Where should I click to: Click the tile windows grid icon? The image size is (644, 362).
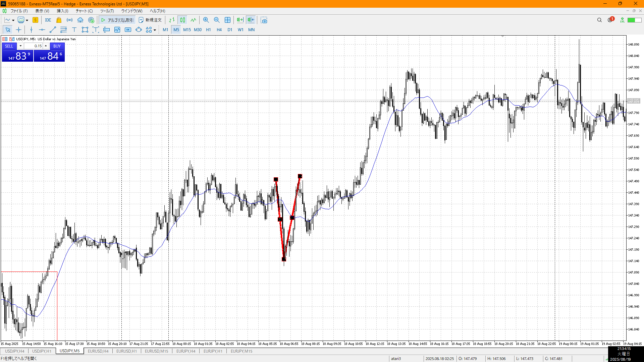tap(227, 20)
